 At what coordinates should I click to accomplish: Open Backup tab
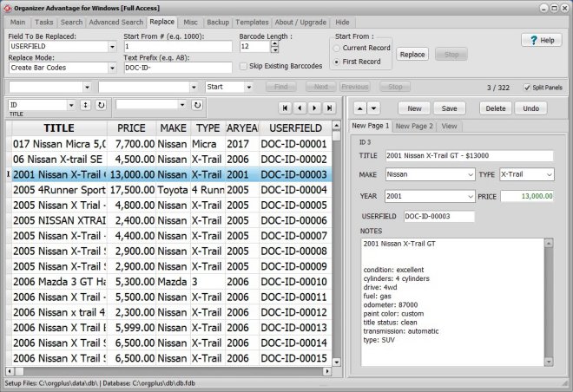click(x=218, y=23)
